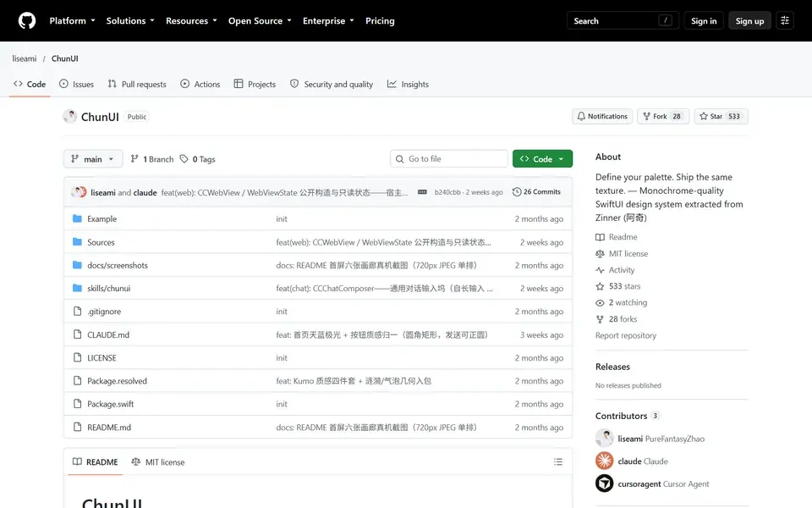Click the LICENSE file icon
Image resolution: width=812 pixels, height=508 pixels.
77,357
